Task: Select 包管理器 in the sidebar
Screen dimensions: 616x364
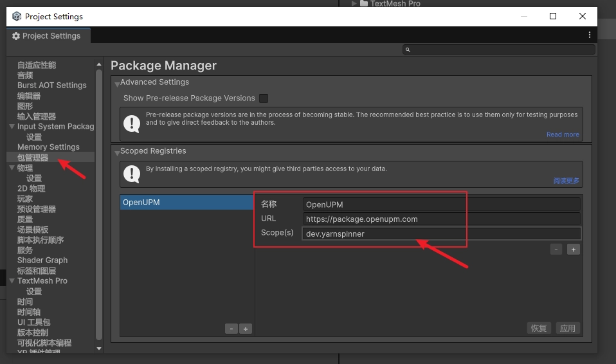Action: pyautogui.click(x=33, y=157)
